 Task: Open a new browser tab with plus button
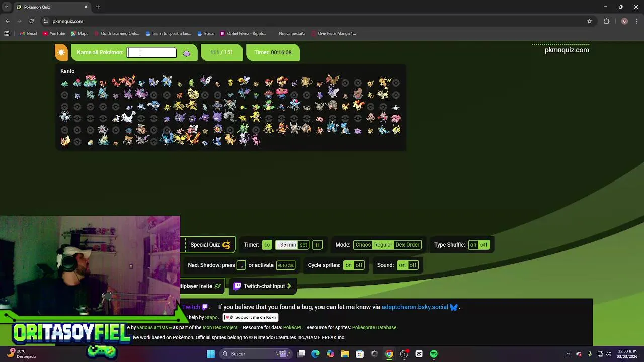pos(98,7)
